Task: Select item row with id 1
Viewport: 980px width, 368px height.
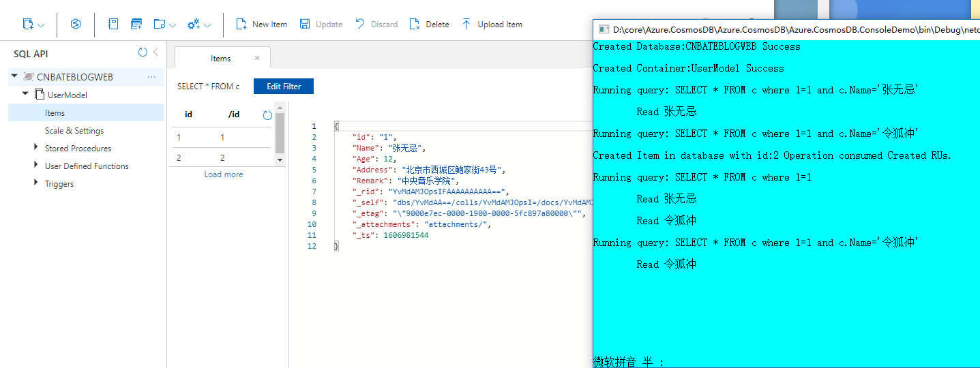Action: [x=222, y=137]
